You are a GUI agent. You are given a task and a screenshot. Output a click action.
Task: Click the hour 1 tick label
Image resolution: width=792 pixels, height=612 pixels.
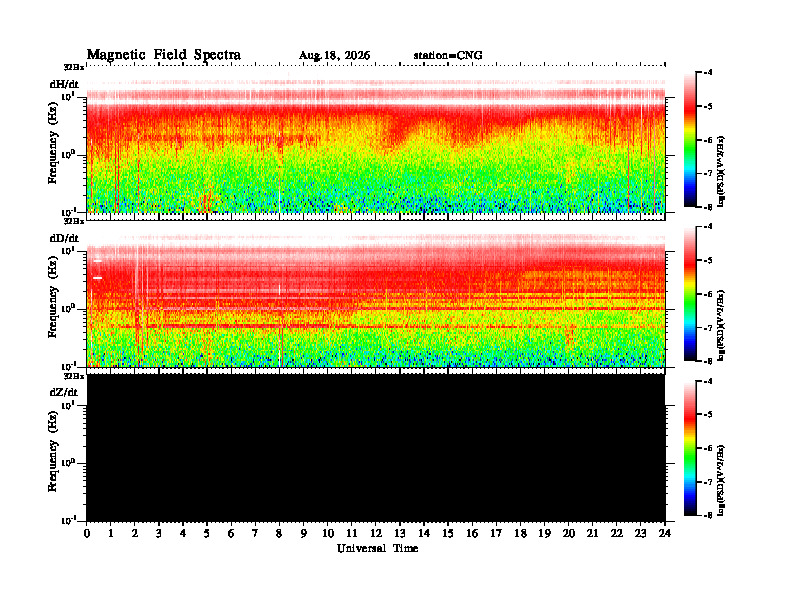click(x=111, y=534)
